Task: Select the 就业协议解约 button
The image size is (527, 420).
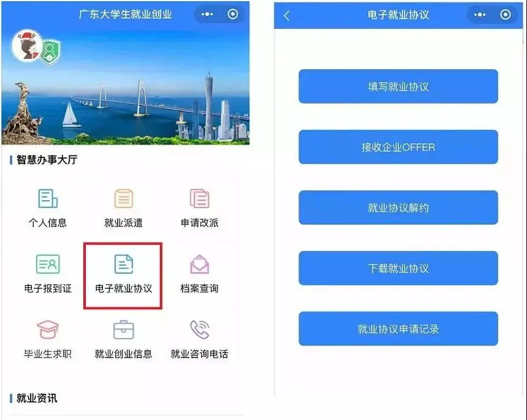Action: [398, 208]
